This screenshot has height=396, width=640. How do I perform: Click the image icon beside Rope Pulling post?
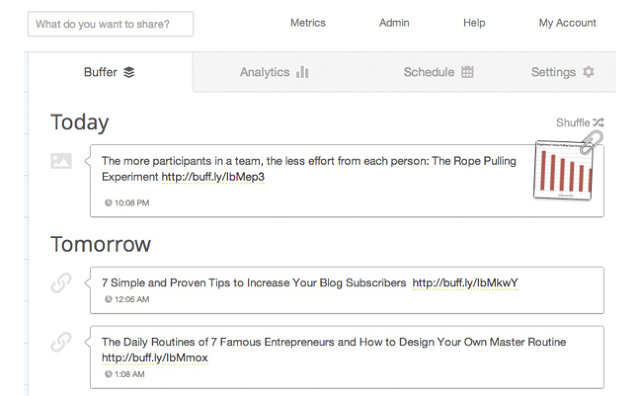[x=61, y=161]
